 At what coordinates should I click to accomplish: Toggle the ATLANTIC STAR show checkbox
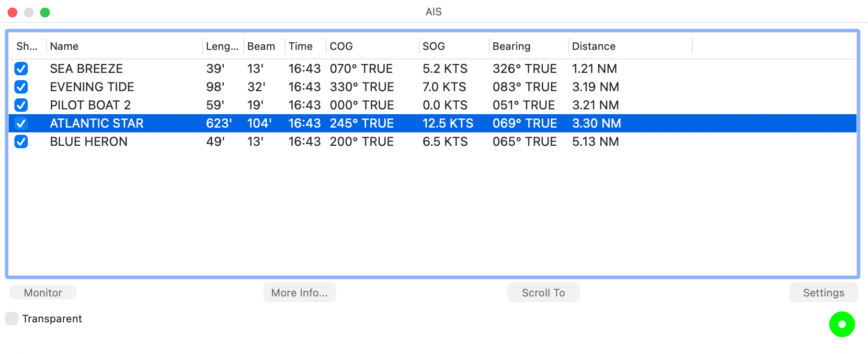point(21,123)
